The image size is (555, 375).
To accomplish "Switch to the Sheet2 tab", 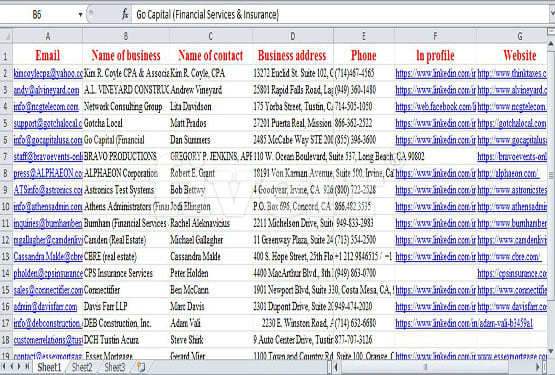I will click(x=82, y=367).
